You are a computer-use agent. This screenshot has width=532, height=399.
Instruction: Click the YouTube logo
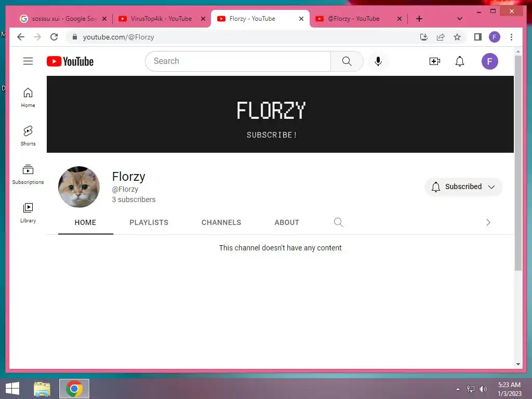70,61
